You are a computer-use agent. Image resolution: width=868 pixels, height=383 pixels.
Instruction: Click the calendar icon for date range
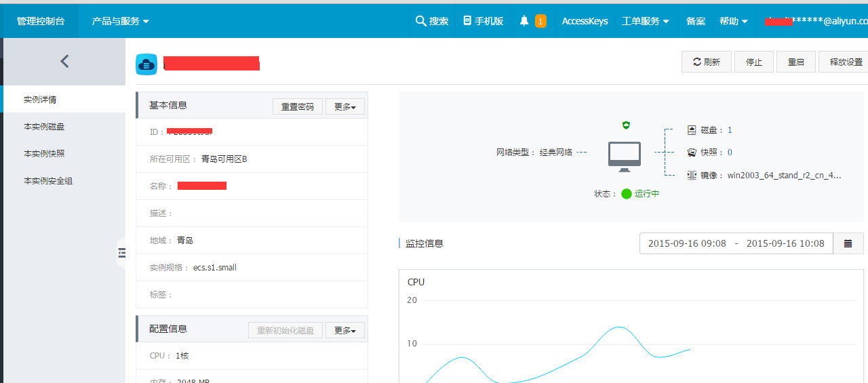pos(848,243)
